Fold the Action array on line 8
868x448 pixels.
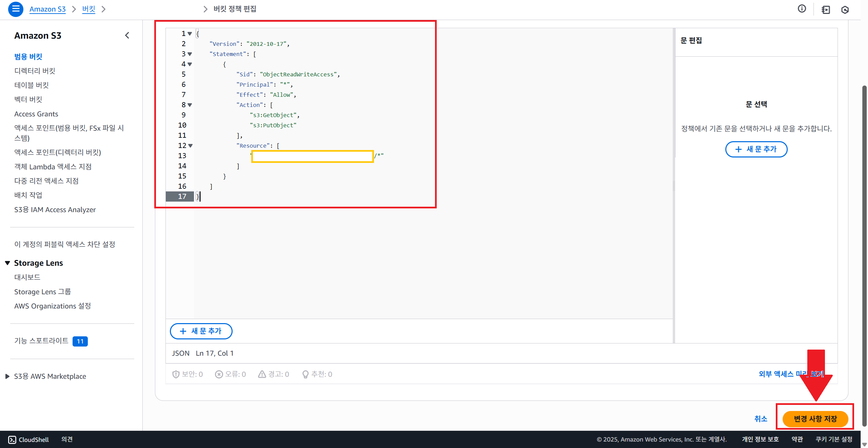(x=190, y=105)
